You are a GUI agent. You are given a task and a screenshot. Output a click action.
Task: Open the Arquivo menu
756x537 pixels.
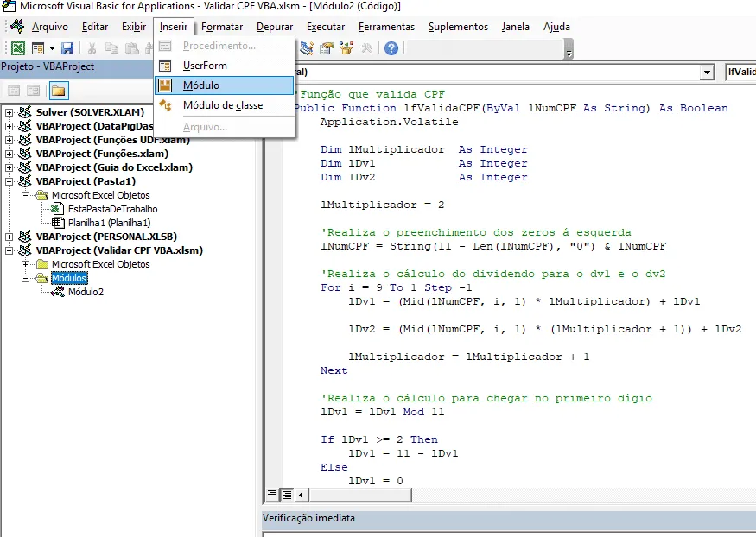click(x=49, y=27)
